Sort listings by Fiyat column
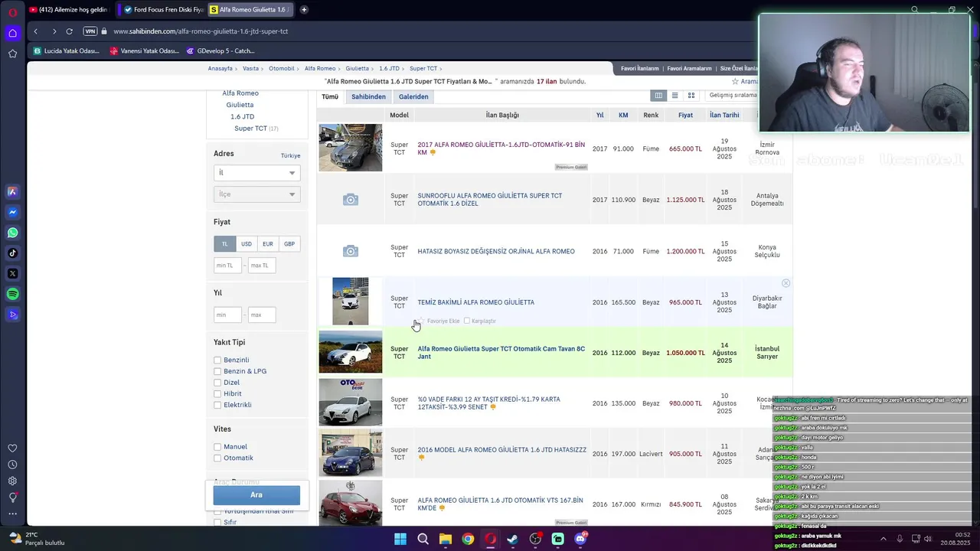Image resolution: width=980 pixels, height=551 pixels. [x=685, y=116]
